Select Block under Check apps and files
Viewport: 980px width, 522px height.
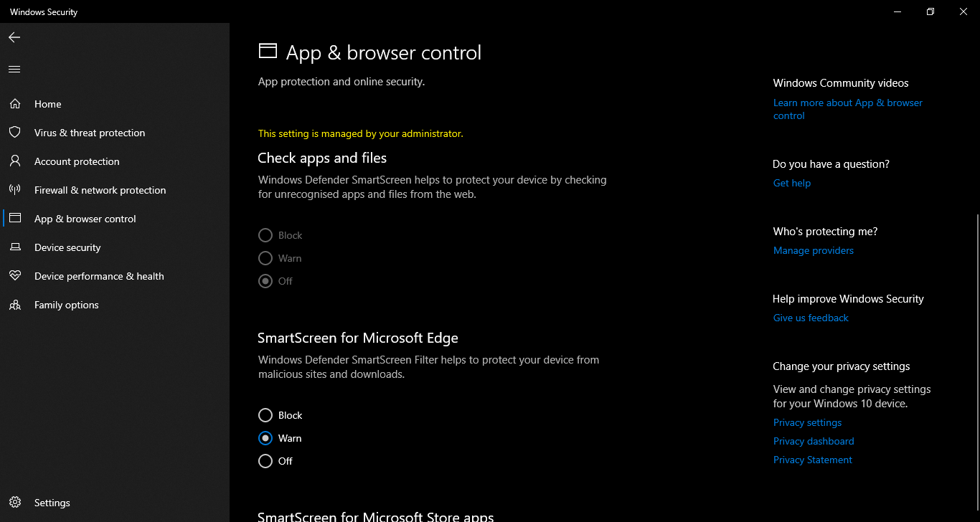click(265, 235)
